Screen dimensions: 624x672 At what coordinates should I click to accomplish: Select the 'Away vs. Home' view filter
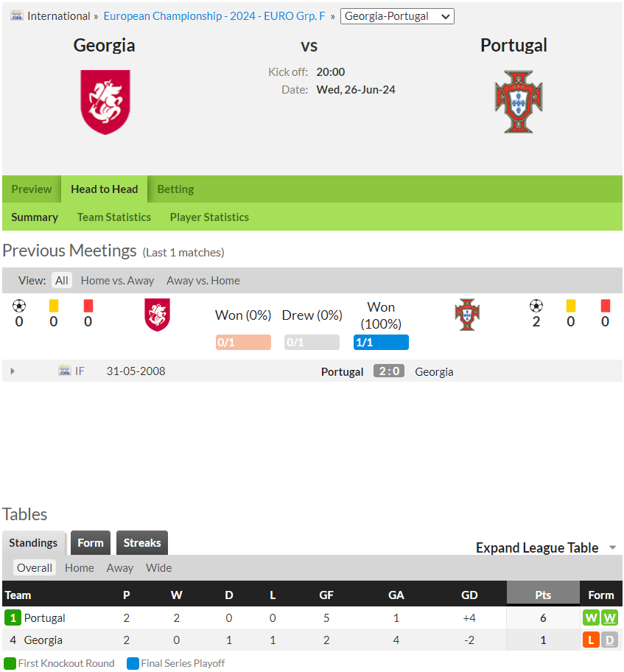coord(203,281)
